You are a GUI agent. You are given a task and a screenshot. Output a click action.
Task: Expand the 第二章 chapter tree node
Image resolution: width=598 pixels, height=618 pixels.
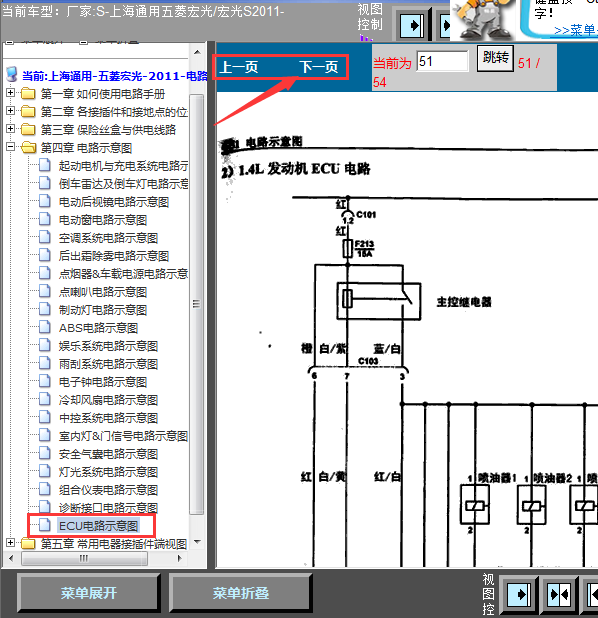pos(11,111)
